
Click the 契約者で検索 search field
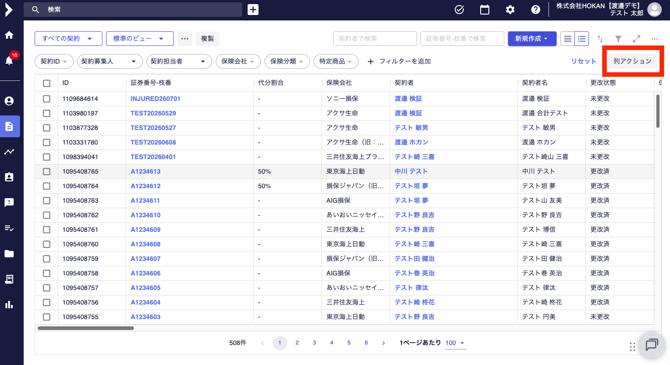coord(375,38)
